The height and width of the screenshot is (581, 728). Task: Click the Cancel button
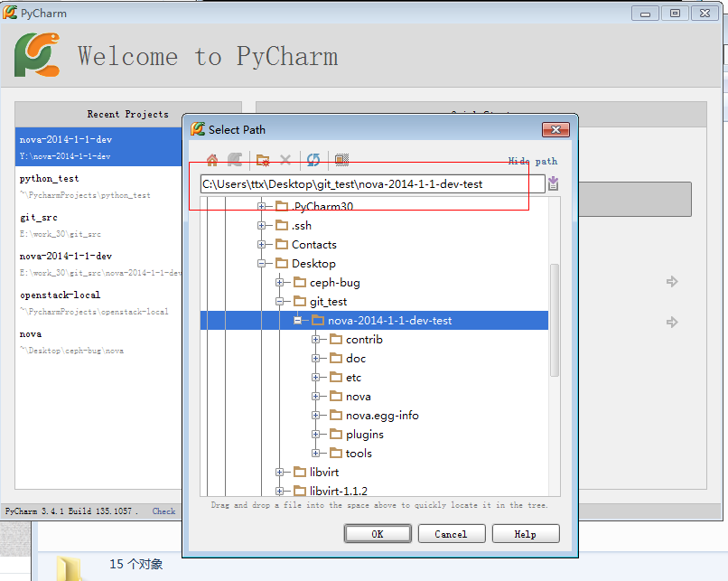coord(452,534)
